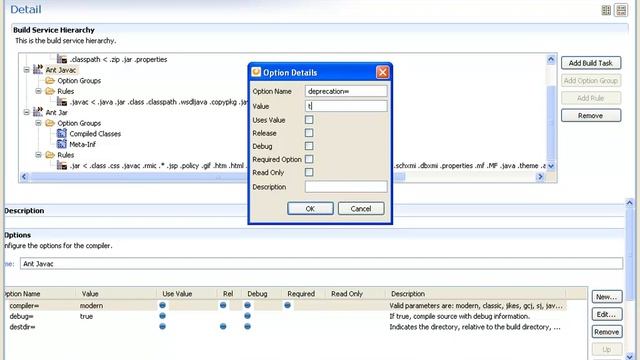The width and height of the screenshot is (640, 360).
Task: Click the Rules folder icon under Ant Jar
Action: [50, 155]
